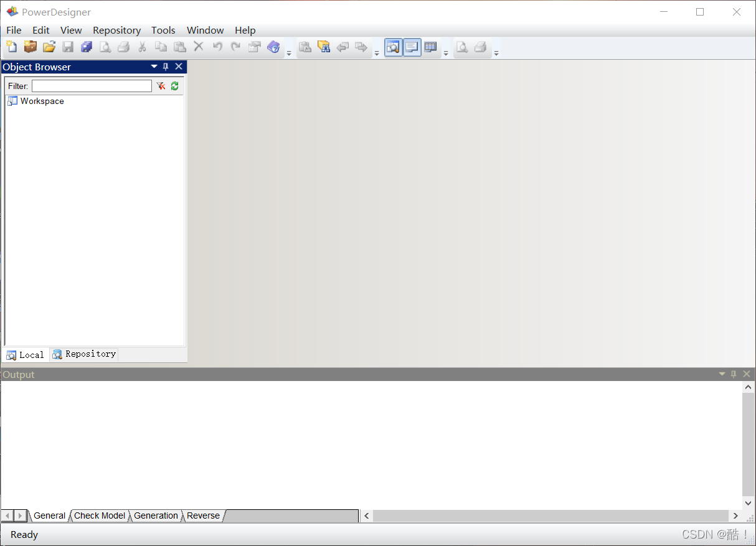Image resolution: width=756 pixels, height=546 pixels.
Task: Expand the overflow arrow at the last toolbar's end
Action: tap(496, 52)
